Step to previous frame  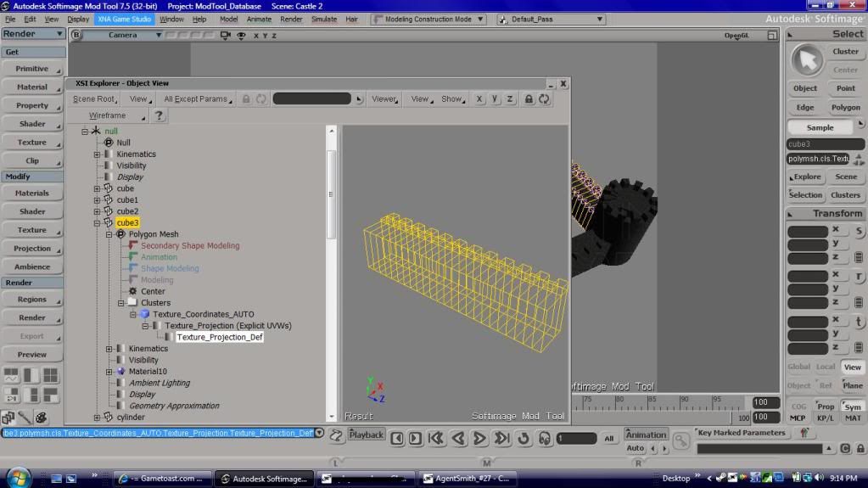click(x=397, y=439)
